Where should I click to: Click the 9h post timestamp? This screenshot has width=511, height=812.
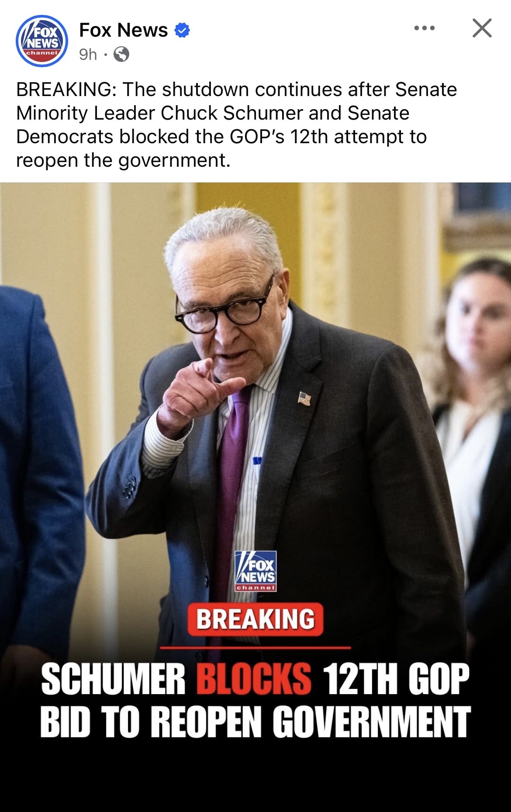(x=88, y=55)
